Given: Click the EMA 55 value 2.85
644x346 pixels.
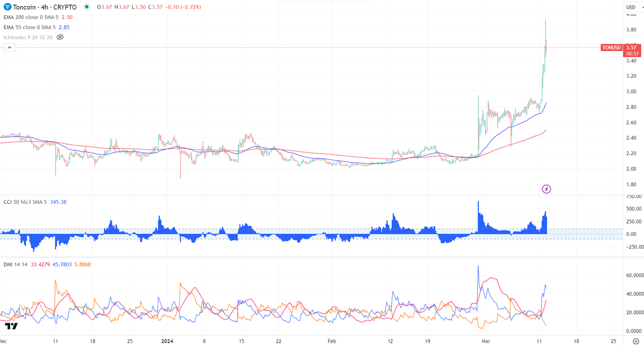Looking at the screenshot, I should pyautogui.click(x=64, y=27).
